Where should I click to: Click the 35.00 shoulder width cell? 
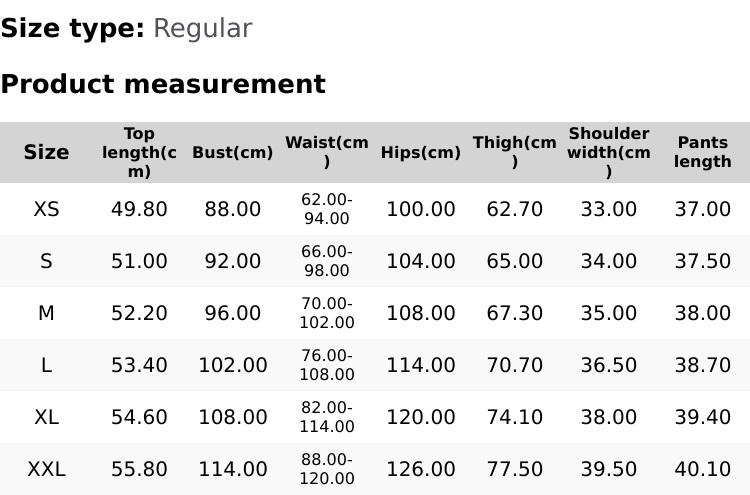point(609,313)
